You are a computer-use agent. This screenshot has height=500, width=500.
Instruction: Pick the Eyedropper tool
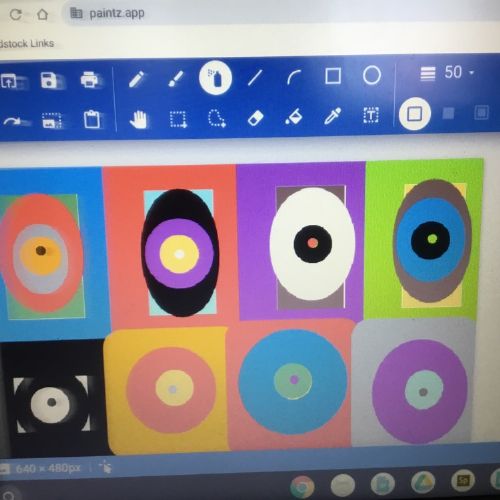(x=333, y=116)
